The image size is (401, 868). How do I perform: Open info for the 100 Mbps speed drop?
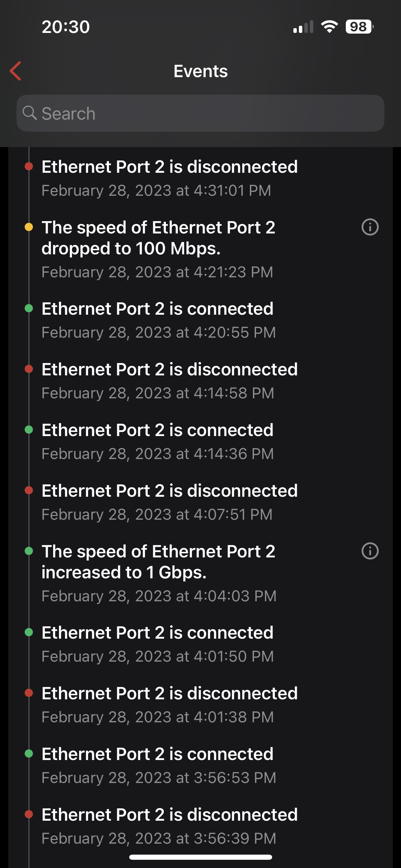(x=370, y=227)
